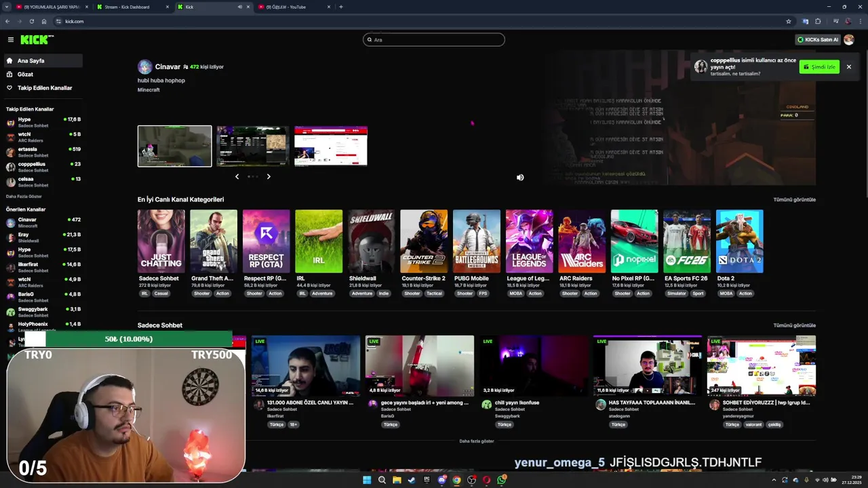This screenshot has width=868, height=488.
Task: Open HAS TAYFAAA TOPLAAANN stream thumbnail
Action: pos(648,366)
